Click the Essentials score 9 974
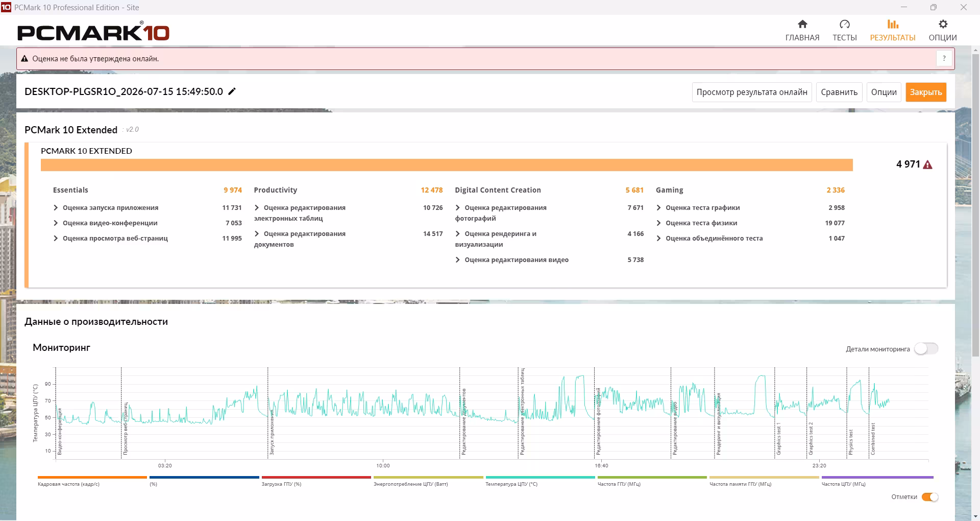Image resolution: width=980 pixels, height=521 pixels. pyautogui.click(x=233, y=190)
